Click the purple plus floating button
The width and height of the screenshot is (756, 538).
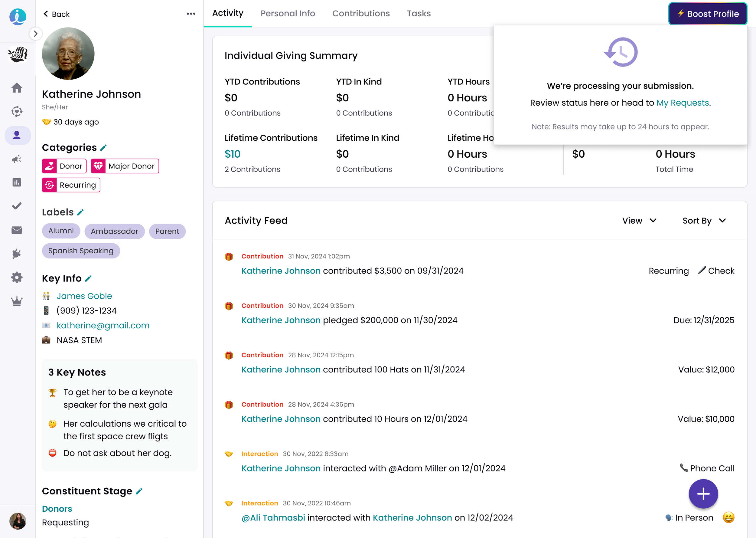[x=703, y=494]
